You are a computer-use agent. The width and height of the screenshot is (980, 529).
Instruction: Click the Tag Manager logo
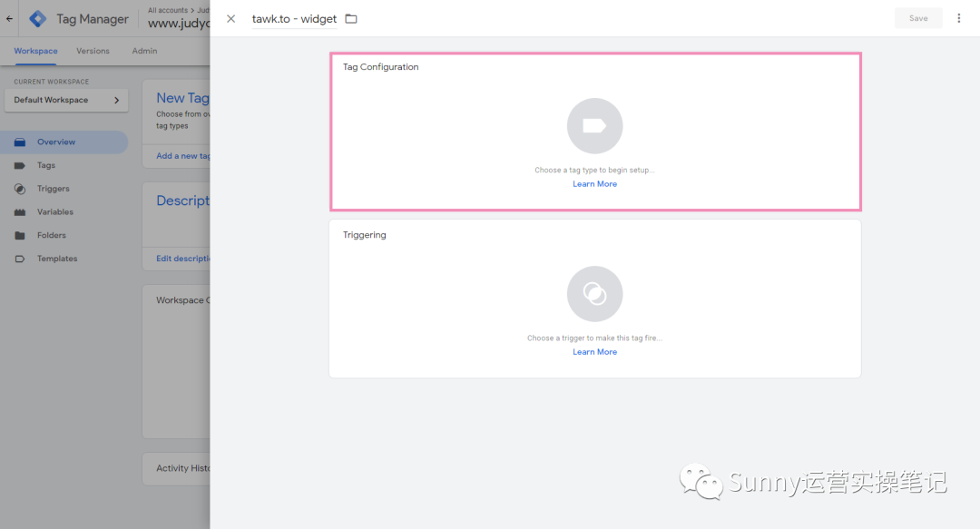pos(37,19)
